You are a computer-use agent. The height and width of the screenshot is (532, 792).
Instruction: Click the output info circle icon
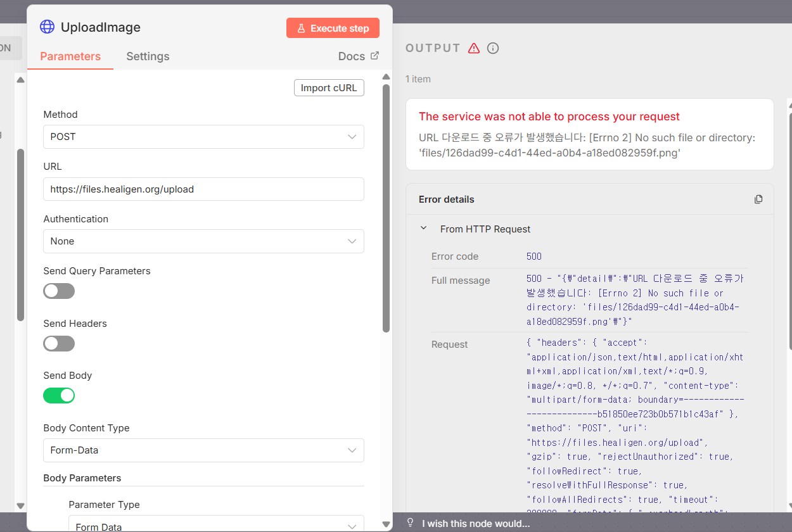click(x=493, y=48)
